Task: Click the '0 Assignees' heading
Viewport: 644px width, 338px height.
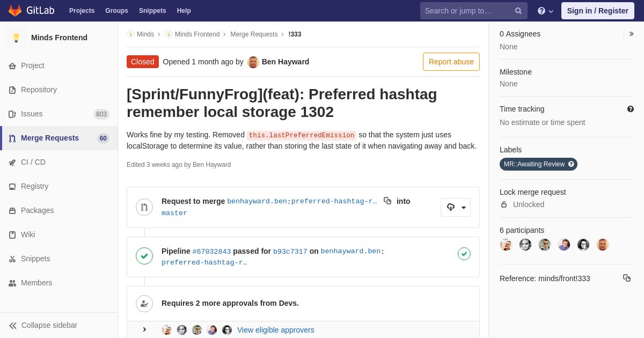Action: 520,34
